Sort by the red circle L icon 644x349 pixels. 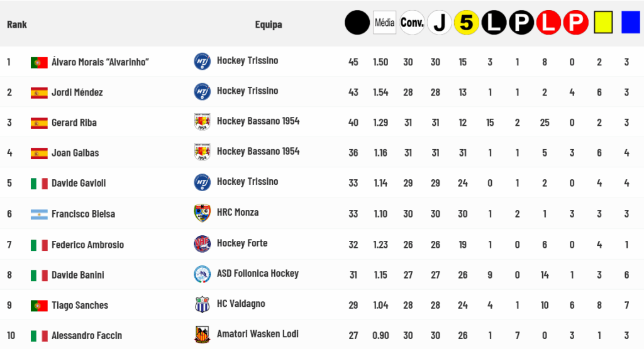click(548, 23)
